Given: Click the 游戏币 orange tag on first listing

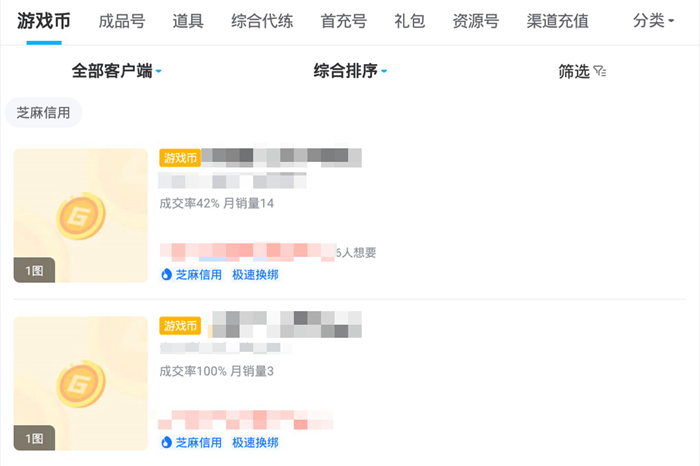Looking at the screenshot, I should pyautogui.click(x=180, y=157).
